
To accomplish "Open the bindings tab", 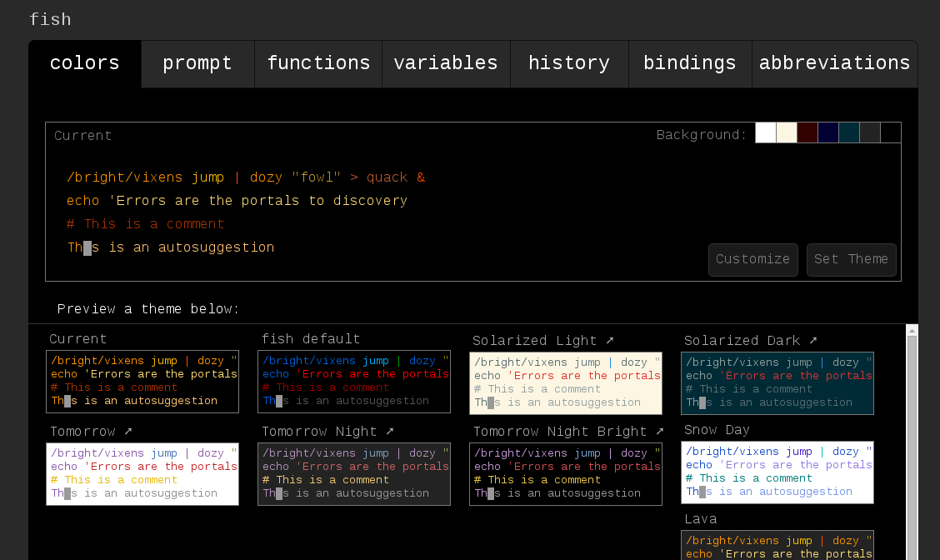I will pyautogui.click(x=690, y=63).
